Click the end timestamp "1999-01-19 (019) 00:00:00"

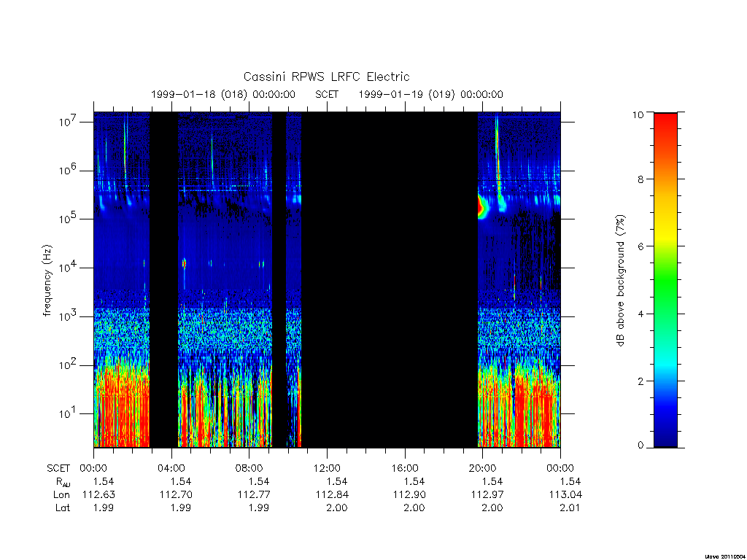coord(430,94)
